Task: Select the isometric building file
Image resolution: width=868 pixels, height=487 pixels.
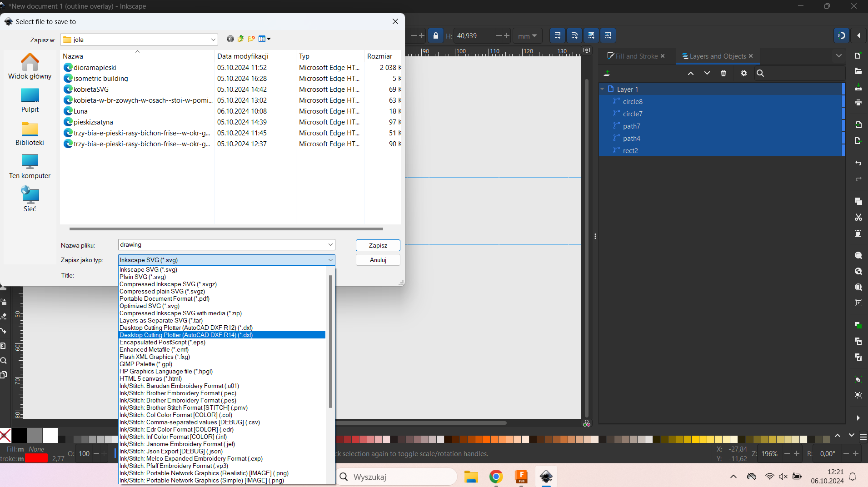Action: click(x=101, y=79)
